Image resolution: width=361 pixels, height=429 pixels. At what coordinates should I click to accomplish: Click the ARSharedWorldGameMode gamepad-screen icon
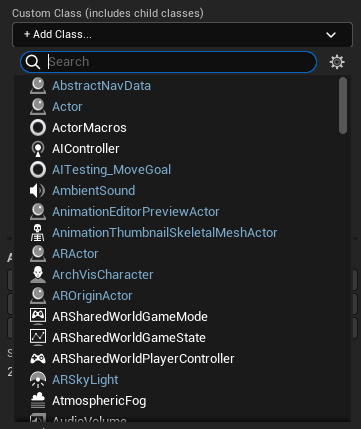coord(38,316)
